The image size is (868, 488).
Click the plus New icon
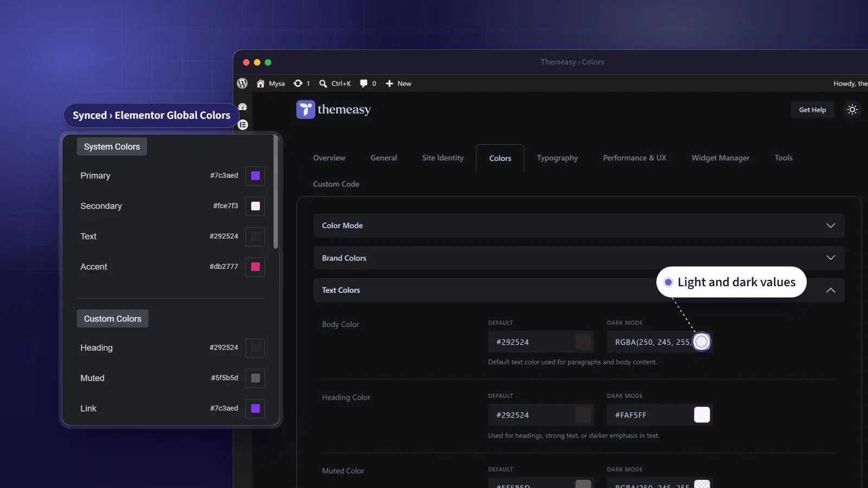pyautogui.click(x=389, y=84)
